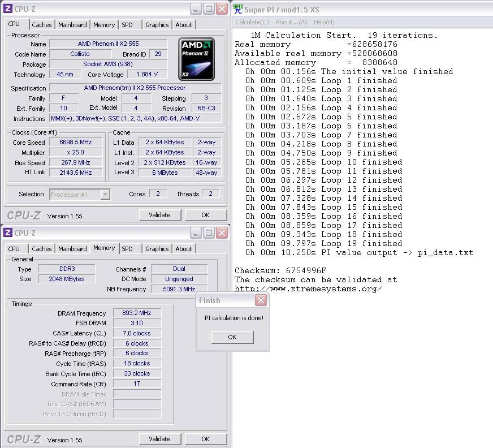Click the AMD Phenom II X2 logo
This screenshot has width=493, height=448.
pyautogui.click(x=197, y=59)
